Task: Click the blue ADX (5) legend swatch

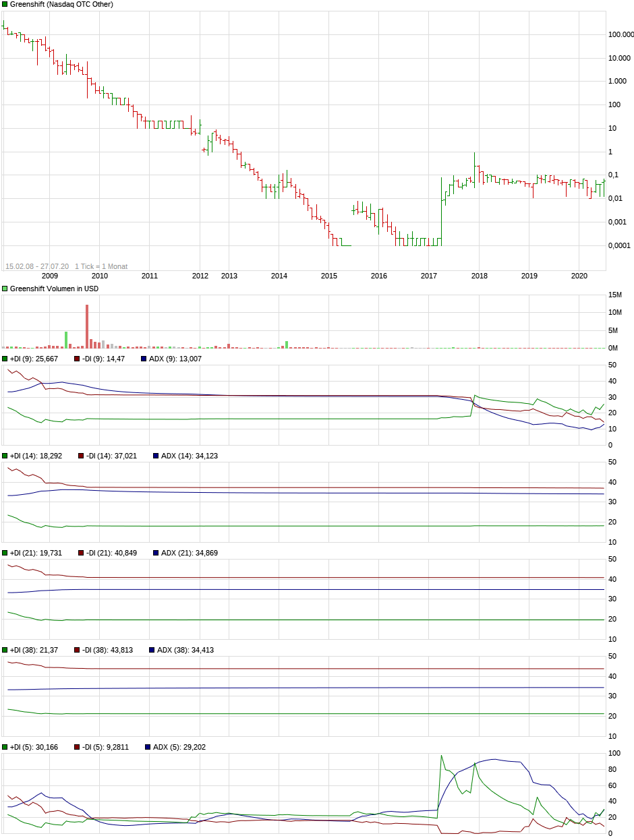Action: point(148,747)
